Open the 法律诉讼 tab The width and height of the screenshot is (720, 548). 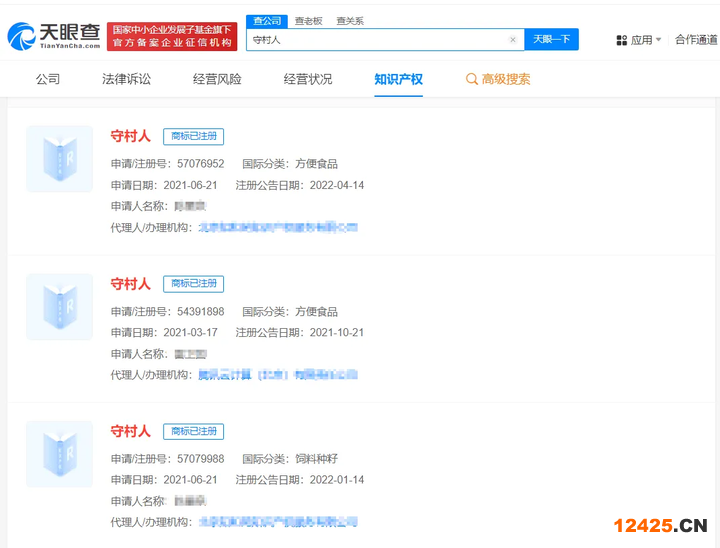pyautogui.click(x=126, y=79)
